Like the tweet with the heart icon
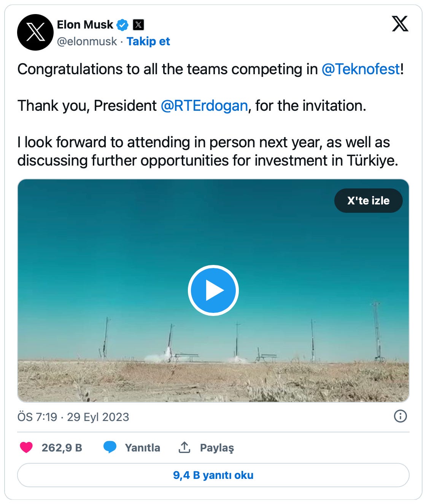 pyautogui.click(x=26, y=447)
